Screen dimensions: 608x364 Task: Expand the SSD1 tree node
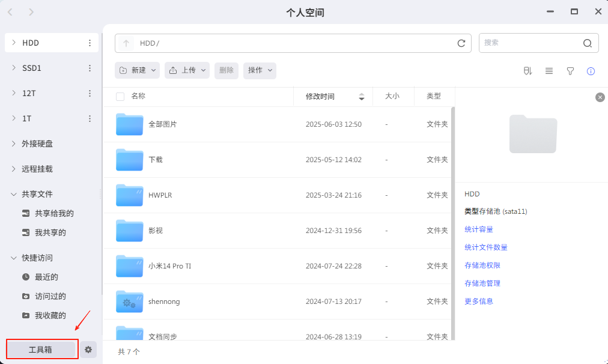point(14,68)
